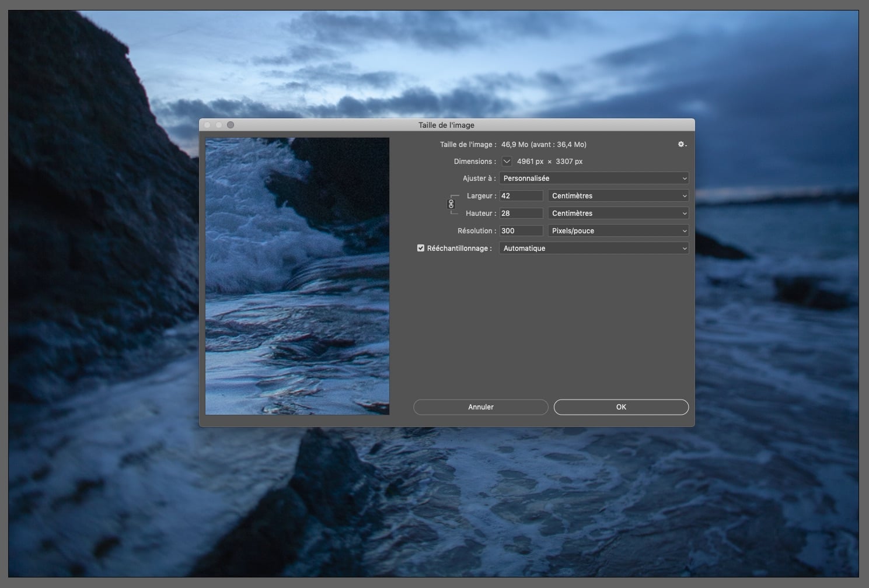869x588 pixels.
Task: Open the Pixels/pouce resolution units dropdown
Action: pyautogui.click(x=618, y=231)
